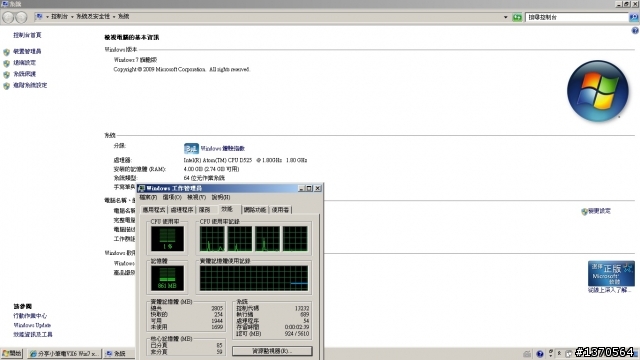Image resolution: width=640 pixels, height=360 pixels.
Task: Click the 4.00 GB installed RAM value
Action: pyautogui.click(x=211, y=169)
